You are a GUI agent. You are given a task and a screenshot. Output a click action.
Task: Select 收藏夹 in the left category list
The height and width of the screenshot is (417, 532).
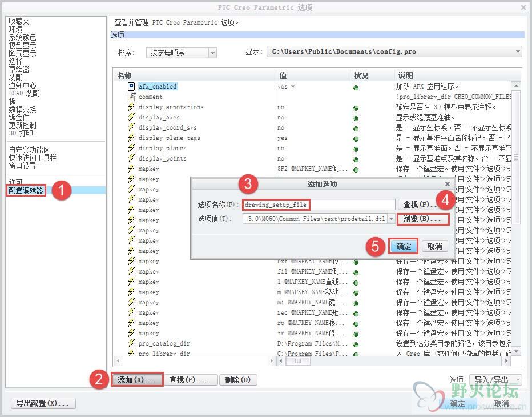click(x=19, y=21)
